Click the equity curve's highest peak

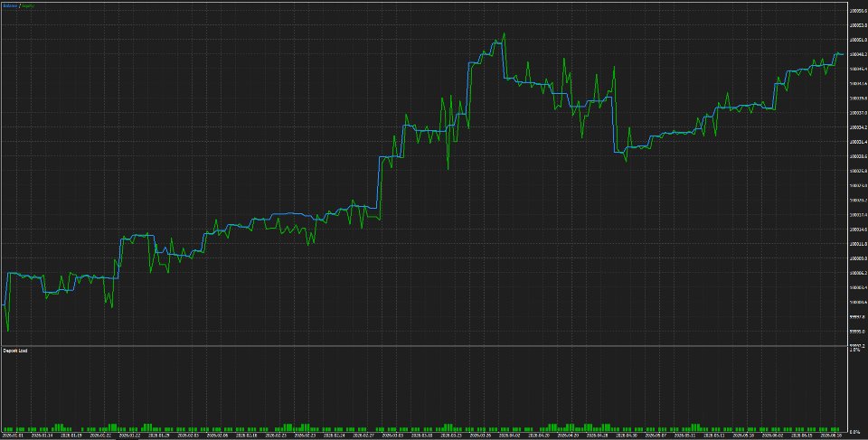[x=504, y=33]
